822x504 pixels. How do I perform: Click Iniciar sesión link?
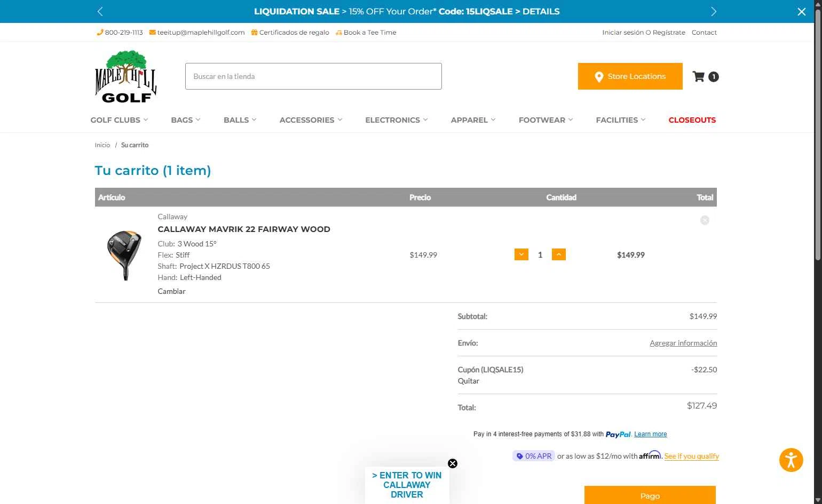pos(623,33)
